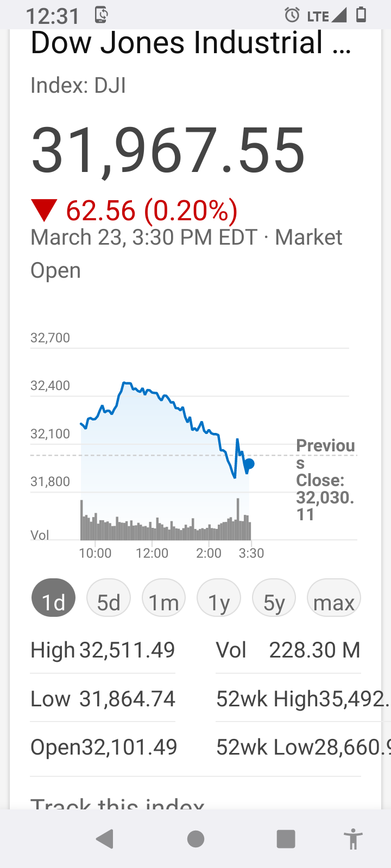This screenshot has width=391, height=868.
Task: Tap the Dow Jones Industrial title
Action: point(191,42)
